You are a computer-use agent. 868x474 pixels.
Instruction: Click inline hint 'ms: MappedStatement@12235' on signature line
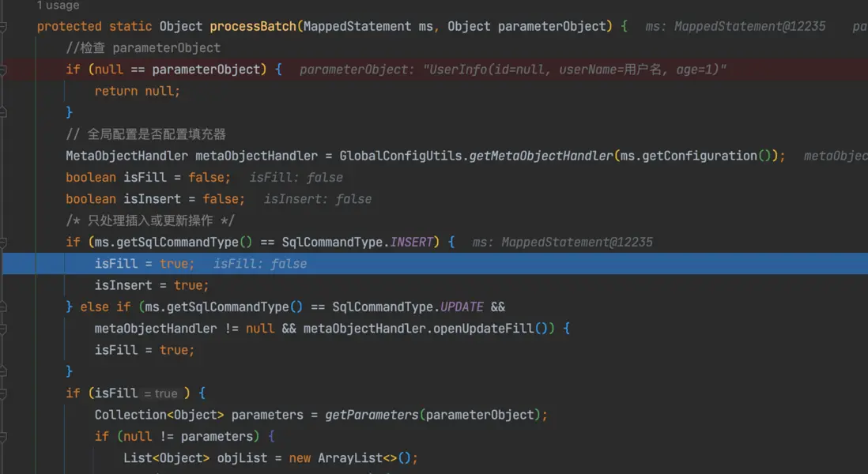(x=735, y=27)
